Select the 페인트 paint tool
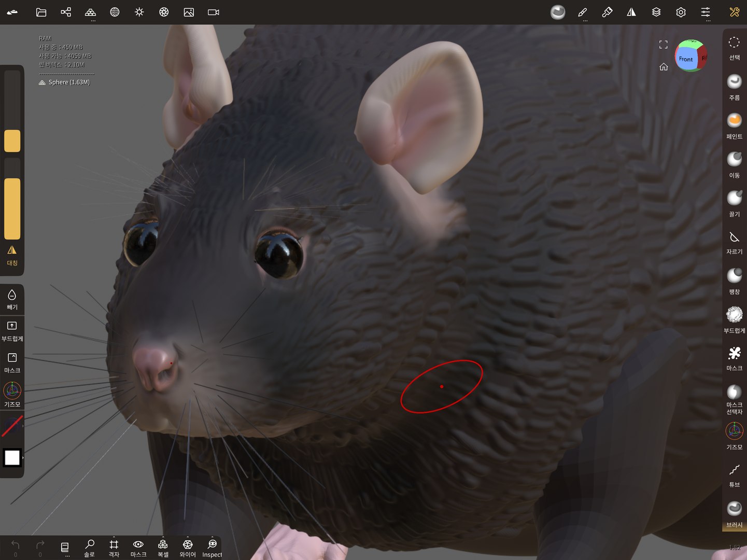The image size is (747, 560). click(735, 126)
